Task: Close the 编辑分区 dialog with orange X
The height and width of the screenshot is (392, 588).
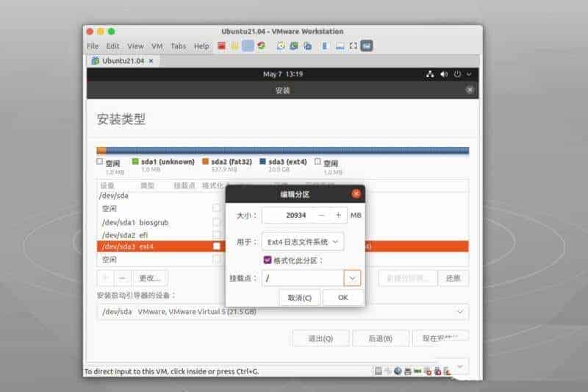Action: (356, 193)
